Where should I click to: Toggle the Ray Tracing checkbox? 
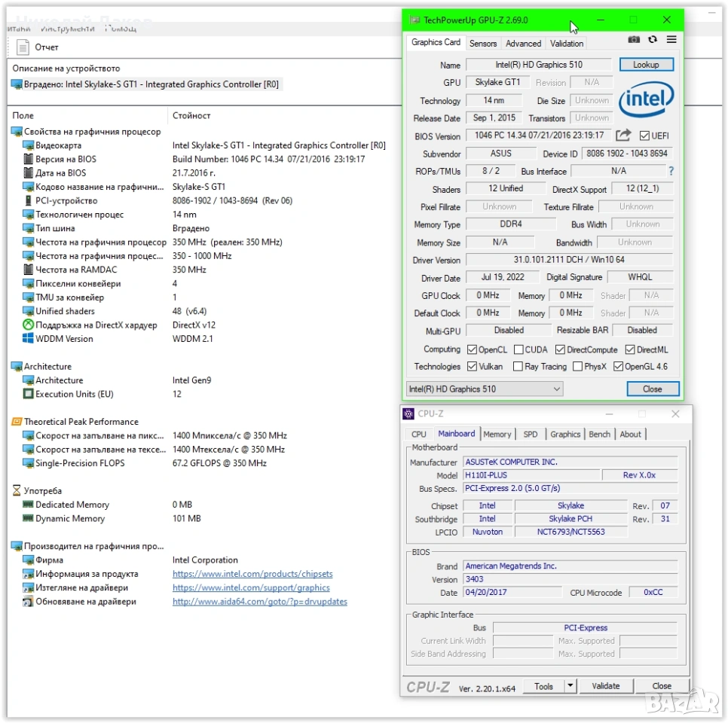pyautogui.click(x=518, y=367)
